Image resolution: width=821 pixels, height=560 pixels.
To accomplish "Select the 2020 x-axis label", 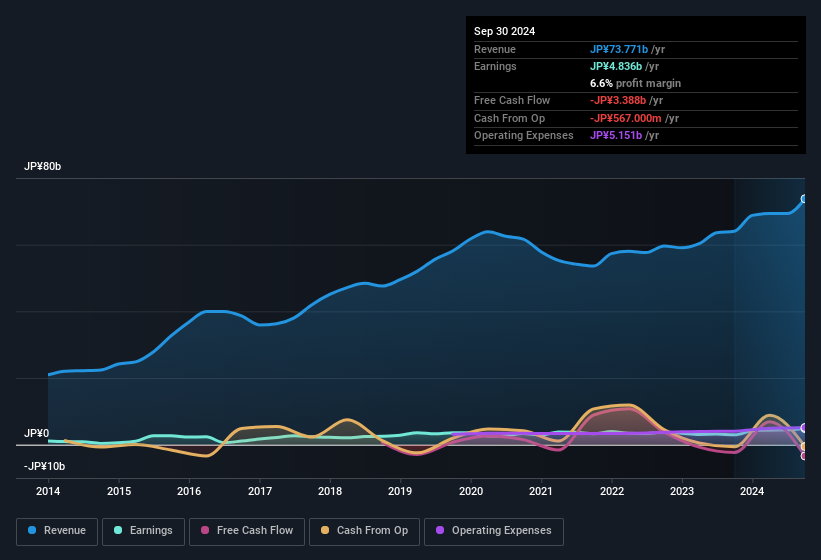I will pos(471,491).
